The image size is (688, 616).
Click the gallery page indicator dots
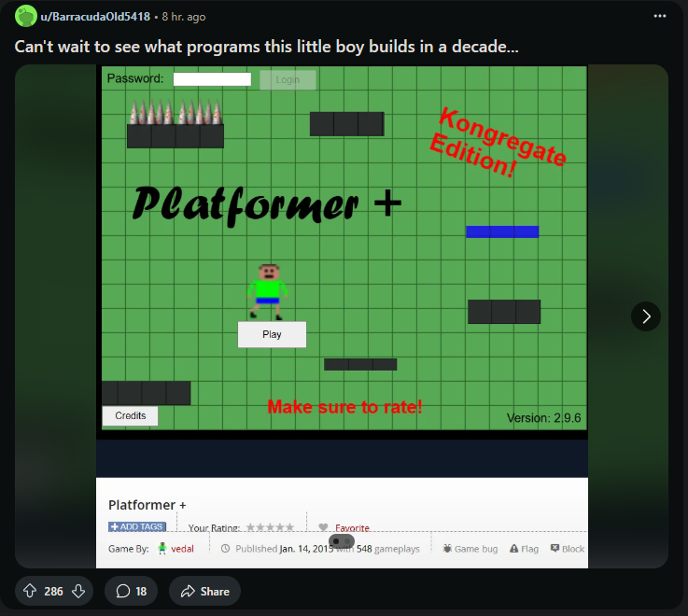click(342, 541)
